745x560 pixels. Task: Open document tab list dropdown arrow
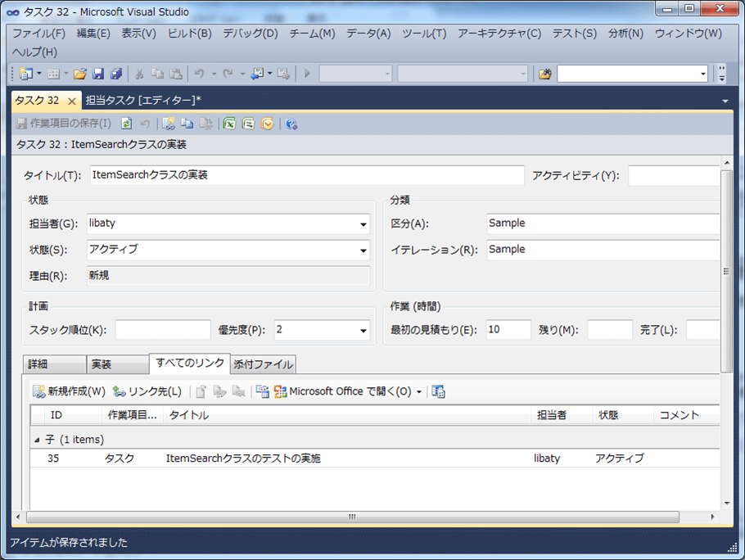pyautogui.click(x=725, y=102)
